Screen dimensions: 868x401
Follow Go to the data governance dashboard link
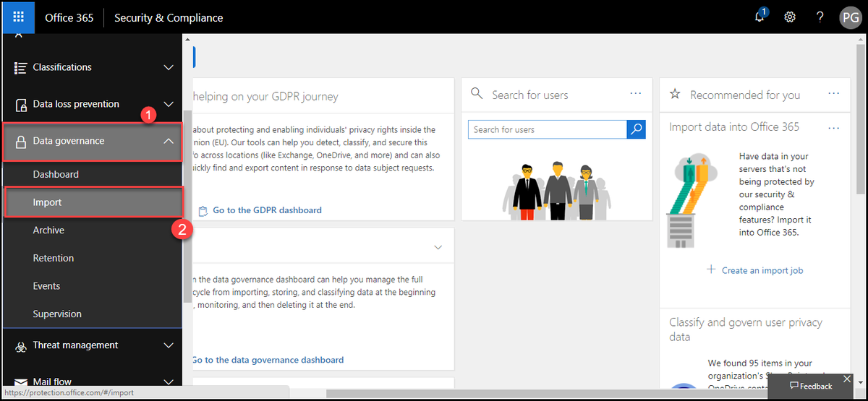click(268, 360)
